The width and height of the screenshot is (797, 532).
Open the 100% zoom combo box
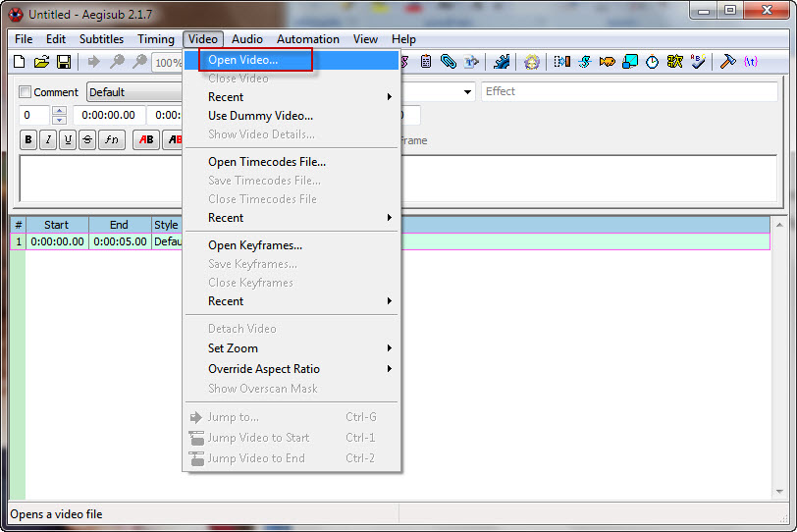pos(167,63)
